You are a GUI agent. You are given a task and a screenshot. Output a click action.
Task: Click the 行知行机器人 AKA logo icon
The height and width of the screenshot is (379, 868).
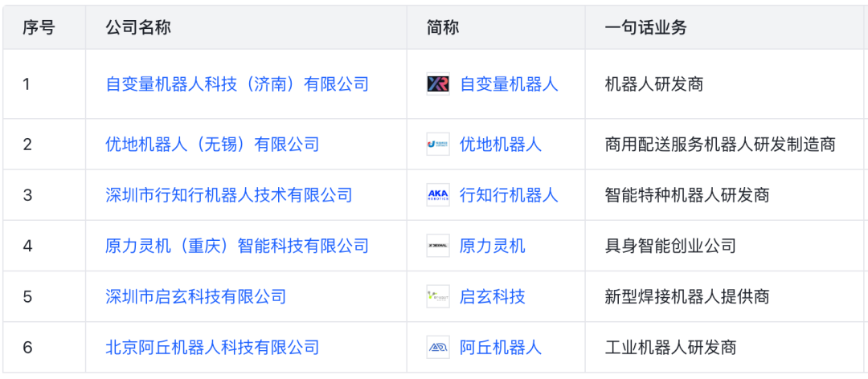coord(438,195)
